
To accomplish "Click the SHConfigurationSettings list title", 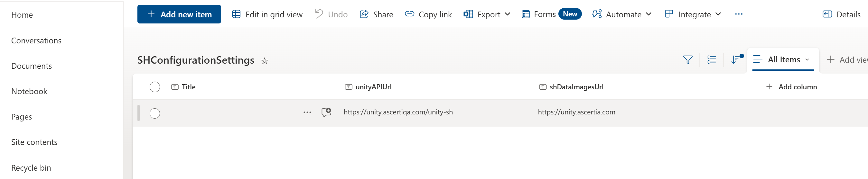I will (x=195, y=60).
